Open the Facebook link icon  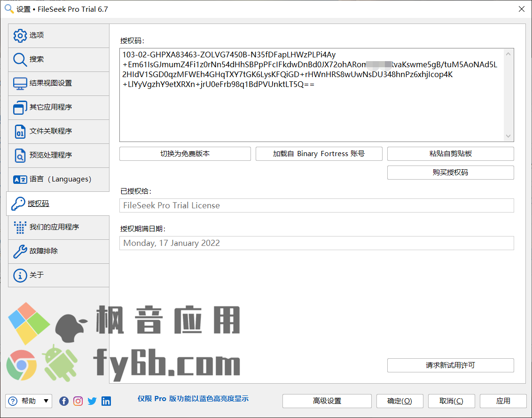coord(64,401)
